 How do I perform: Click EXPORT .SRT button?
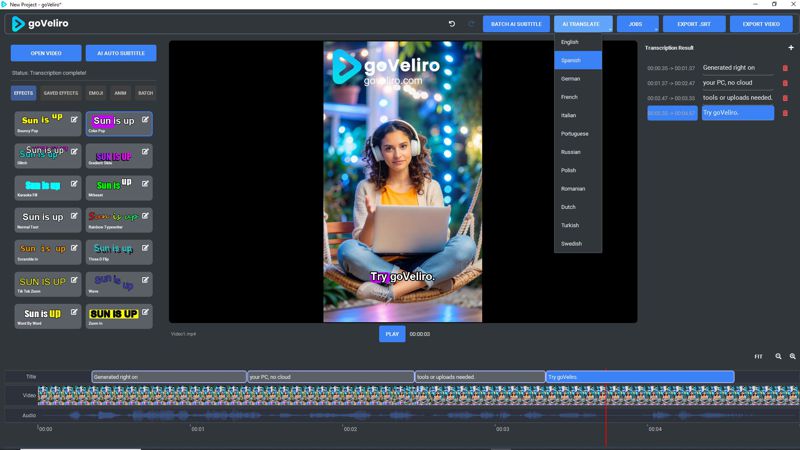[x=694, y=24]
